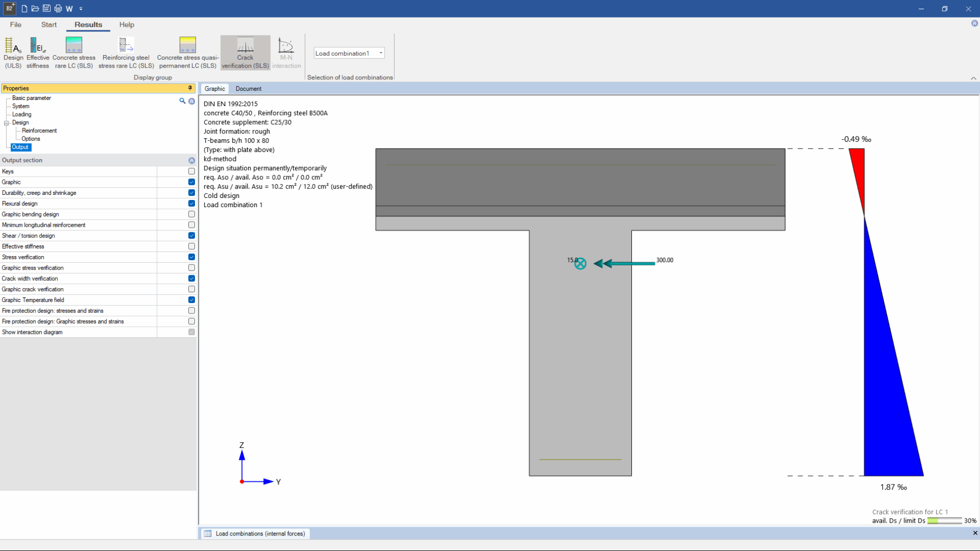980x551 pixels.
Task: Select the Design (ULS) display group icon
Action: (13, 52)
